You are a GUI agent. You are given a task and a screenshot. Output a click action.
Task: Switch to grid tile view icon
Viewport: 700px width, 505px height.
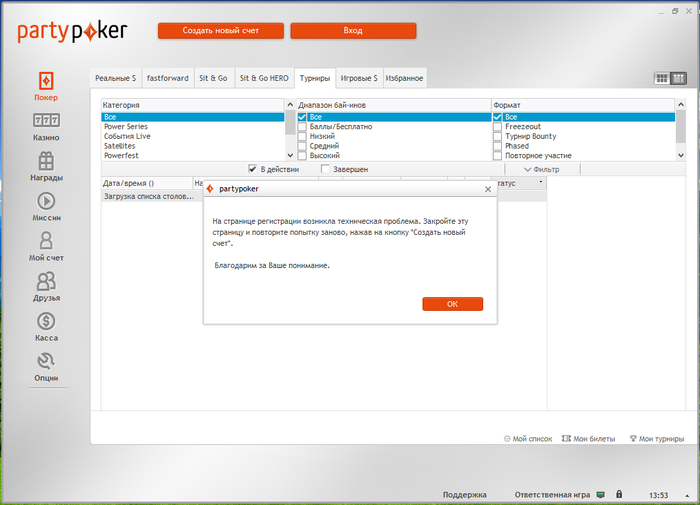pyautogui.click(x=662, y=79)
